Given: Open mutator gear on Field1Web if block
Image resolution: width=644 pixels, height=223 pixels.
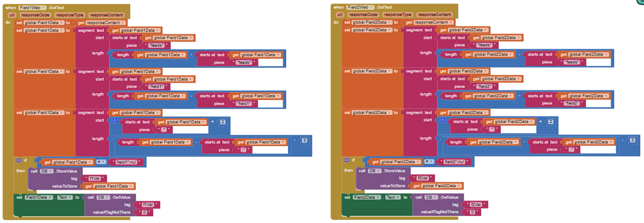Looking at the screenshot, I should pyautogui.click(x=19, y=160).
